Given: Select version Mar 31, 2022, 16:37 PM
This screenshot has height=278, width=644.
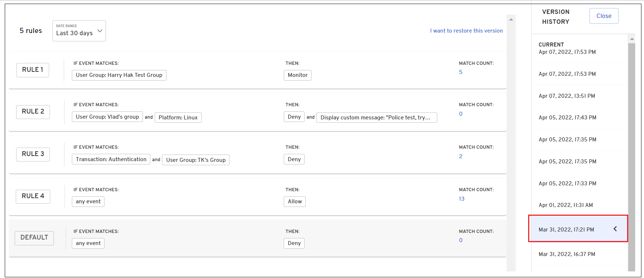Looking at the screenshot, I should coord(567,254).
